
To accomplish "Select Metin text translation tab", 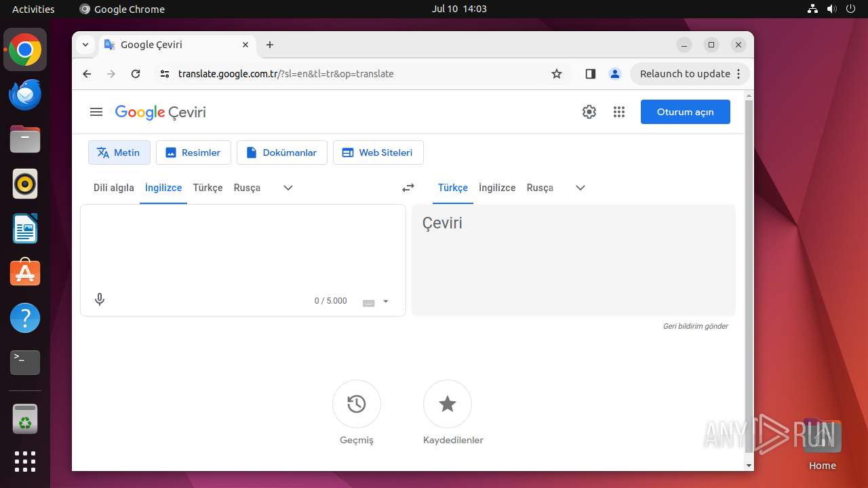I will pos(119,152).
